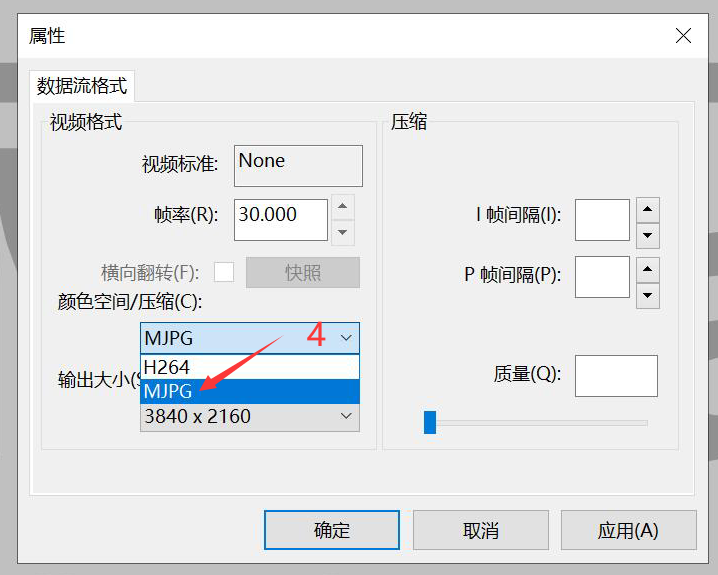This screenshot has height=575, width=718.
Task: Increase P 帧间隔 with the up arrow
Action: click(x=647, y=270)
